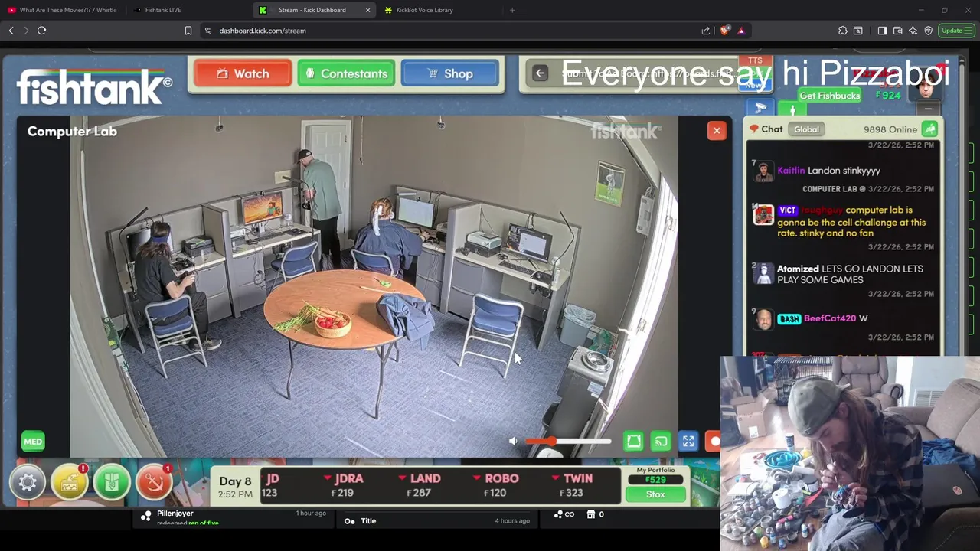Select the LAND stock ticker
The width and height of the screenshot is (980, 551).
click(x=420, y=485)
